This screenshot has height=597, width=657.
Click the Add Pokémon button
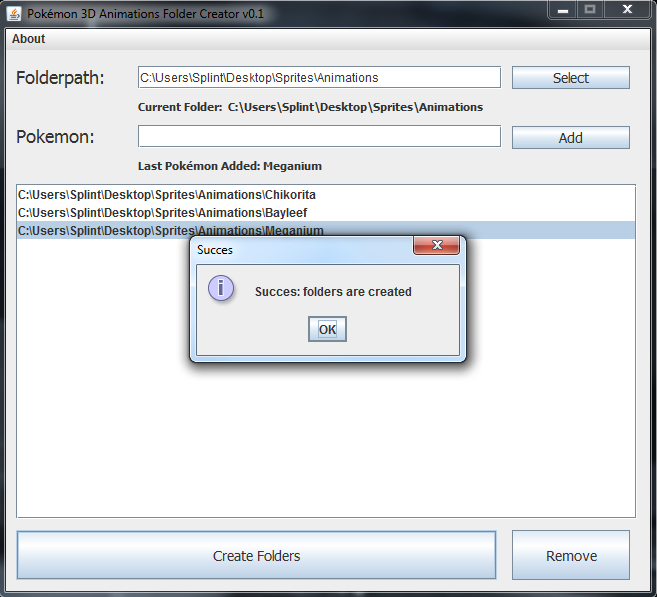tap(571, 138)
